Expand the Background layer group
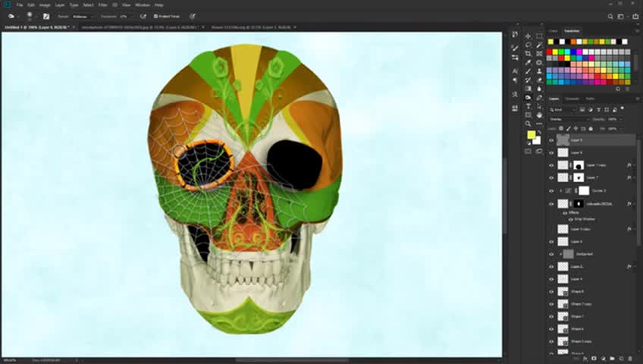Screen dimensions: 643x364 (x=560, y=254)
